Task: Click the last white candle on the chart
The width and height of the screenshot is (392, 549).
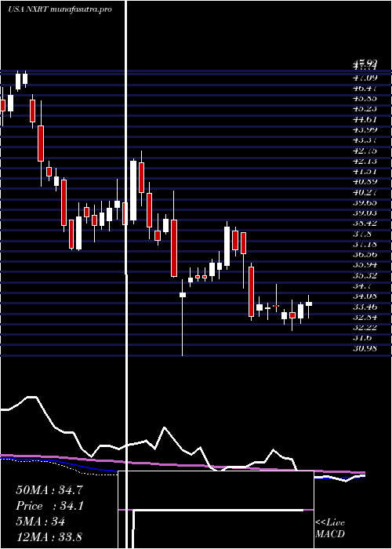Action: pos(309,307)
